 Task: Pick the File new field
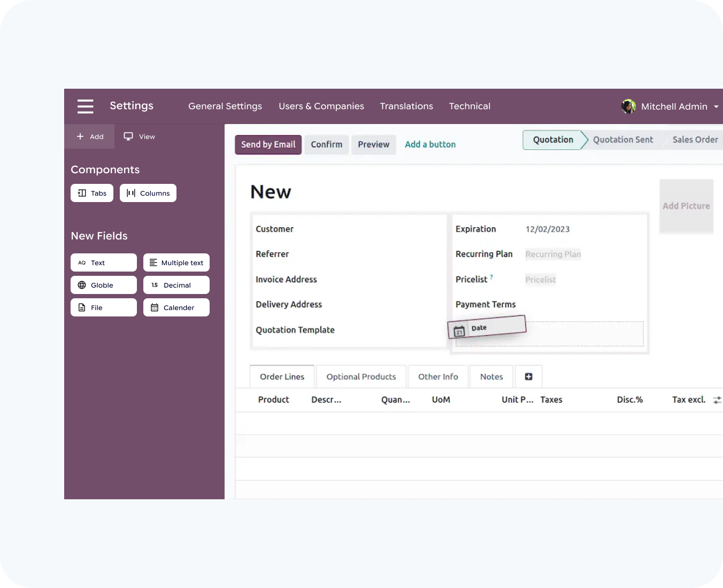104,307
